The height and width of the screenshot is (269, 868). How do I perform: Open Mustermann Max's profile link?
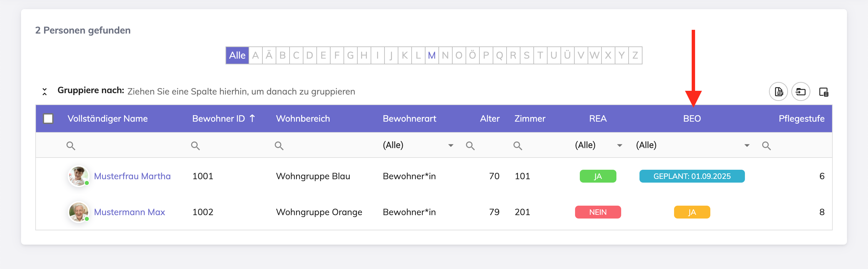click(x=129, y=212)
